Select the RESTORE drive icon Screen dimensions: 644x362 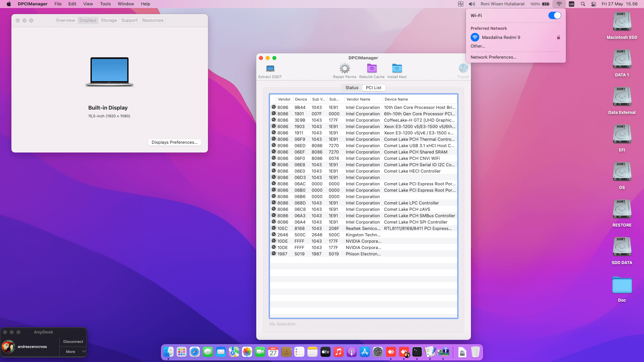tap(622, 209)
